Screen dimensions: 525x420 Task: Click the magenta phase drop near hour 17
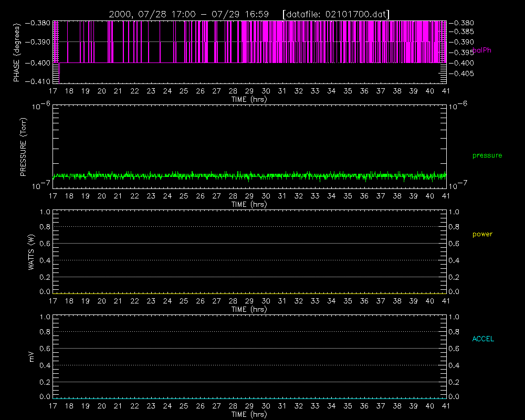tap(59, 73)
